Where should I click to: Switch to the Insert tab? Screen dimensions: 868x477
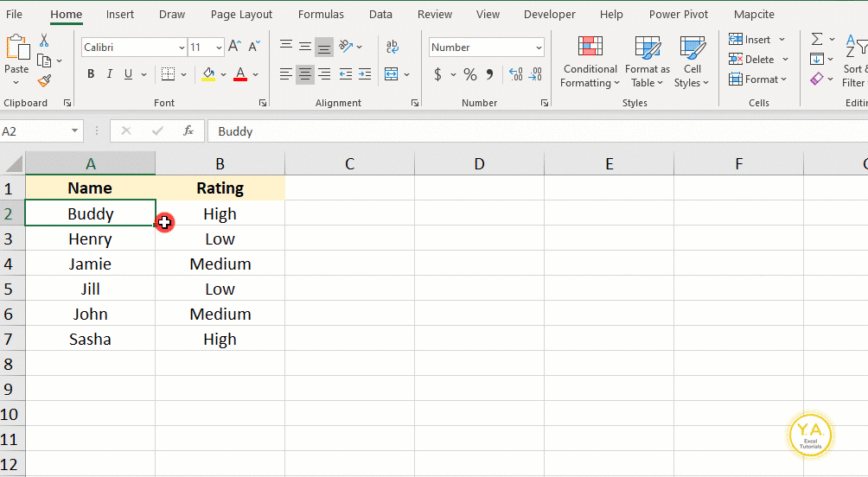(120, 15)
